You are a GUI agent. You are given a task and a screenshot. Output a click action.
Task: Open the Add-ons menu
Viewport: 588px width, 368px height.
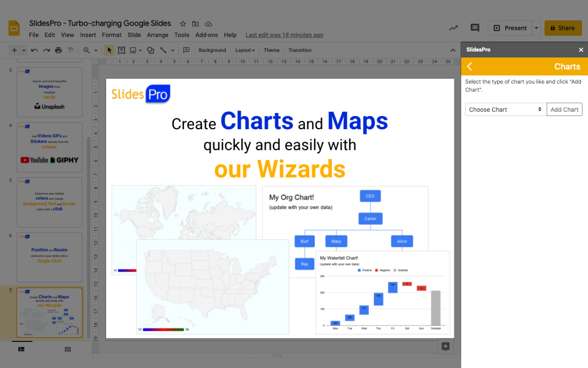coord(207,35)
